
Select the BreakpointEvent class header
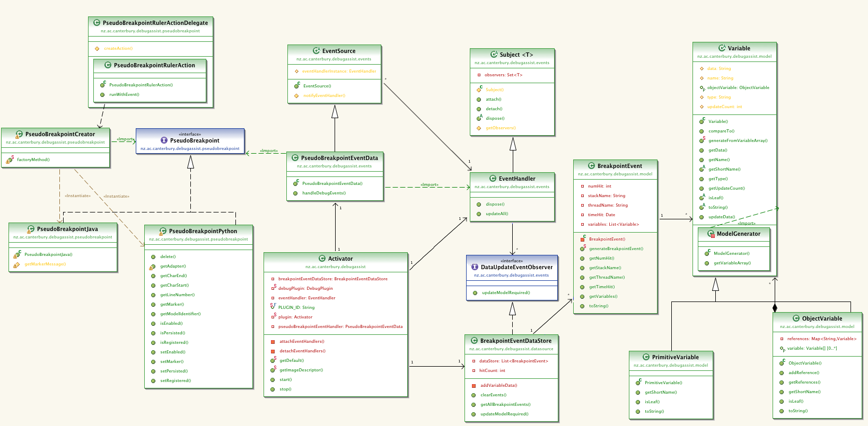(x=615, y=170)
